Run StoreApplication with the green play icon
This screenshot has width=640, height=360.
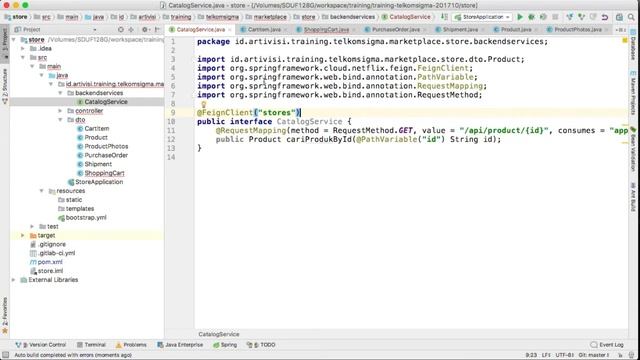coord(520,17)
